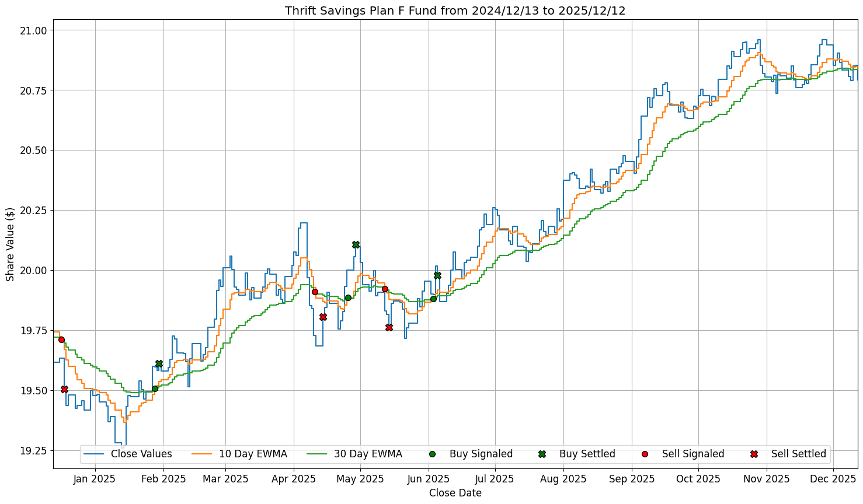Click the 21.00 y-axis tick label

click(x=36, y=30)
